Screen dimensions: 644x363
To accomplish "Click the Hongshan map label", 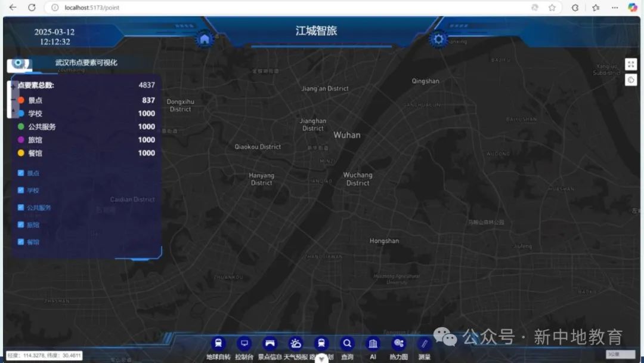I will (x=384, y=241).
